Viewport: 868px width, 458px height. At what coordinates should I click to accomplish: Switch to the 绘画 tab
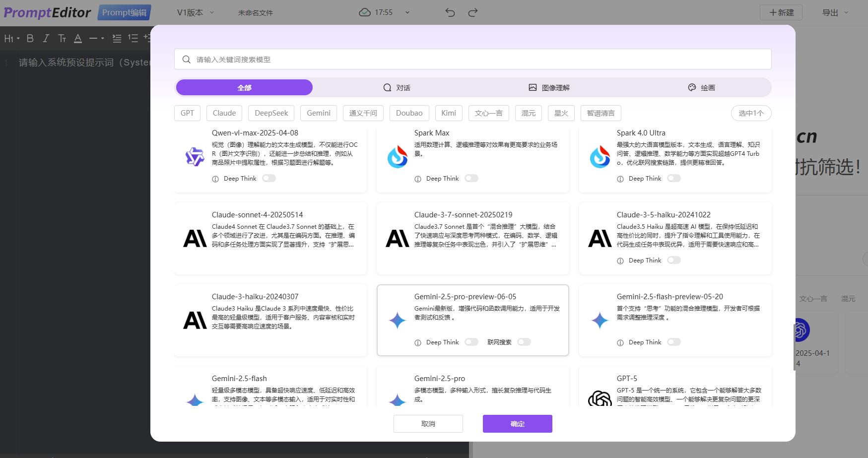tap(701, 87)
